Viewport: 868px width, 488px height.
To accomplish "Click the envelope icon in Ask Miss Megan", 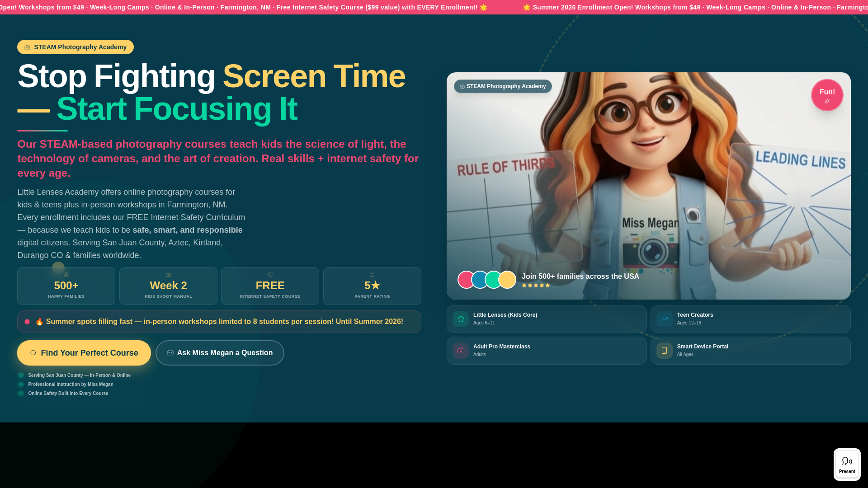I will (x=170, y=353).
